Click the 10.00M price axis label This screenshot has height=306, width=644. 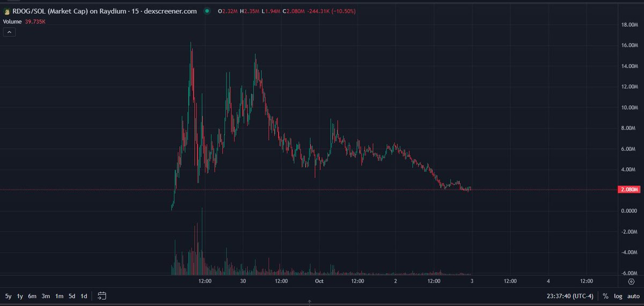click(x=629, y=107)
